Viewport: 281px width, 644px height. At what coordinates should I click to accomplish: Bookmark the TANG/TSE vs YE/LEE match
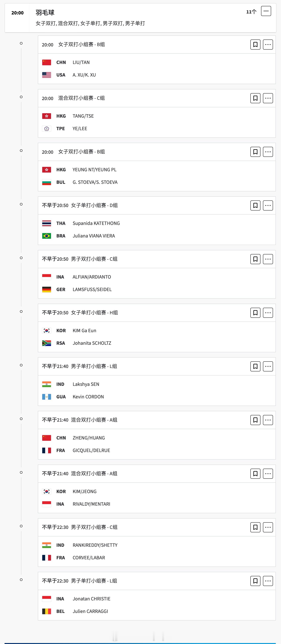click(x=255, y=98)
